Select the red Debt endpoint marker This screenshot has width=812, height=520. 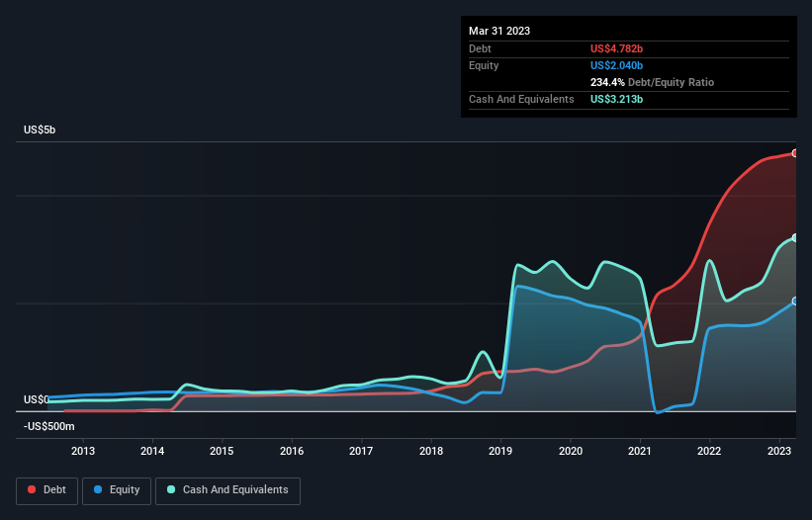point(795,153)
